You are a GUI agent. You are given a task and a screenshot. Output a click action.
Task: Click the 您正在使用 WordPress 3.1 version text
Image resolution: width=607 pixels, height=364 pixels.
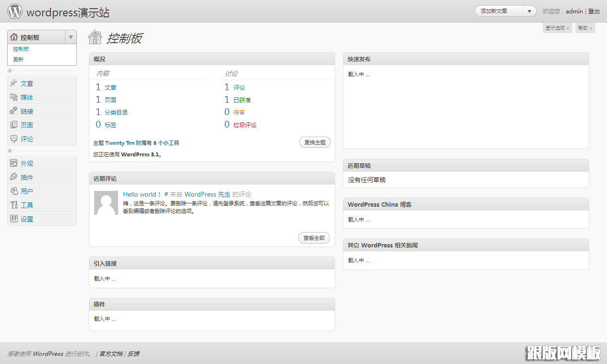[x=127, y=154]
